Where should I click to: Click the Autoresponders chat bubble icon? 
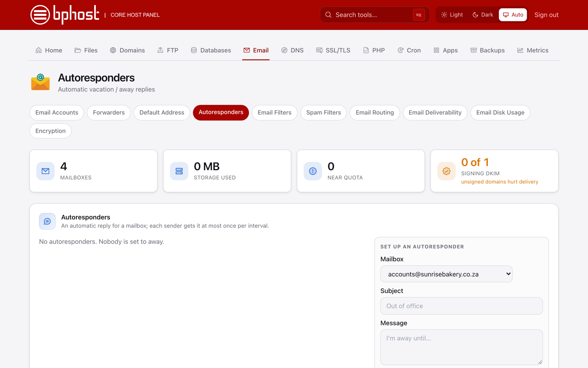[x=47, y=221]
